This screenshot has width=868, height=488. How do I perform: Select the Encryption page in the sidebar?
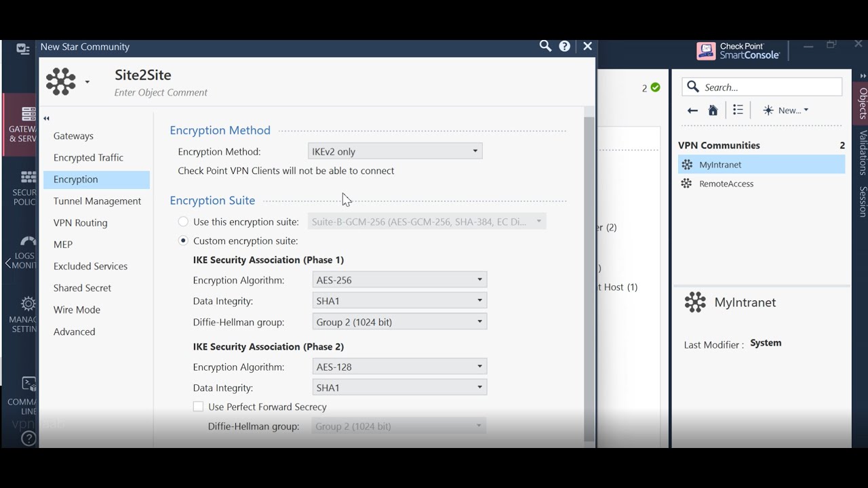96,179
